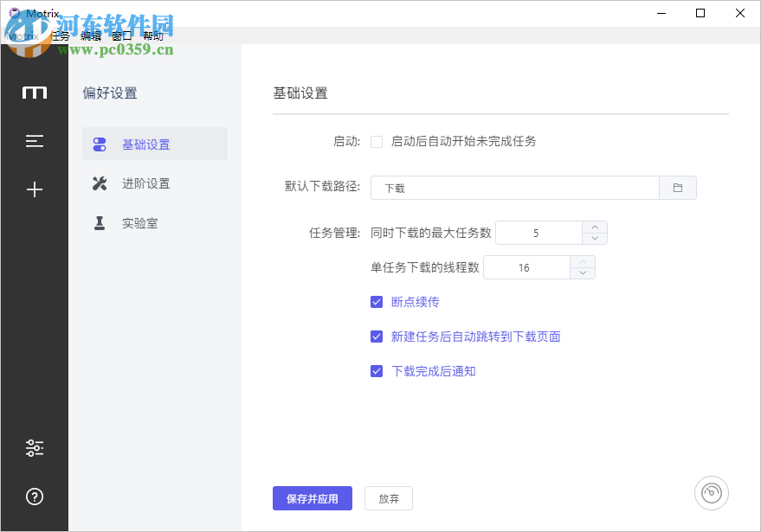Click 放弃 button to discard changes
The width and height of the screenshot is (761, 532).
(x=389, y=498)
